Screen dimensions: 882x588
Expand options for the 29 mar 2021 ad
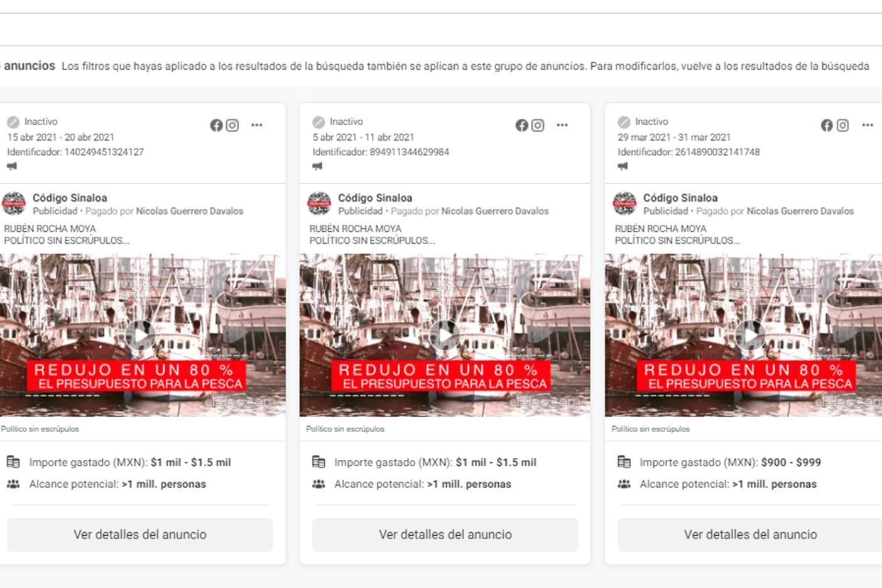click(x=868, y=125)
